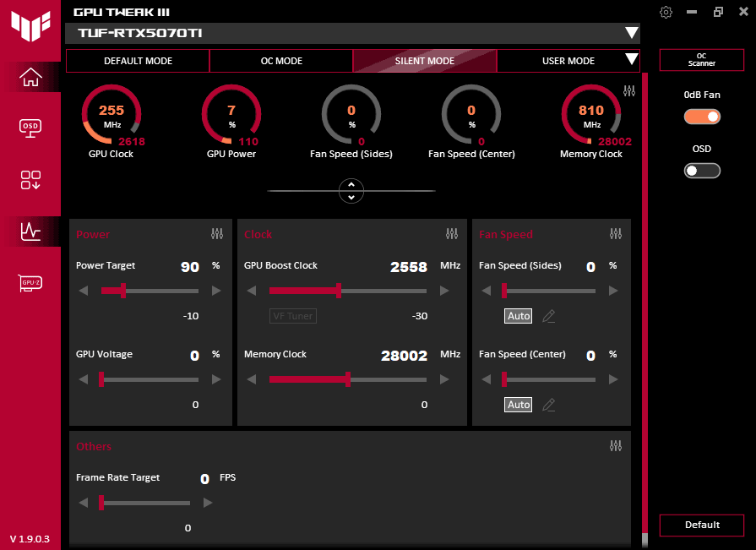This screenshot has width=756, height=550.
Task: Open Others panel settings sliders icon
Action: [x=616, y=446]
